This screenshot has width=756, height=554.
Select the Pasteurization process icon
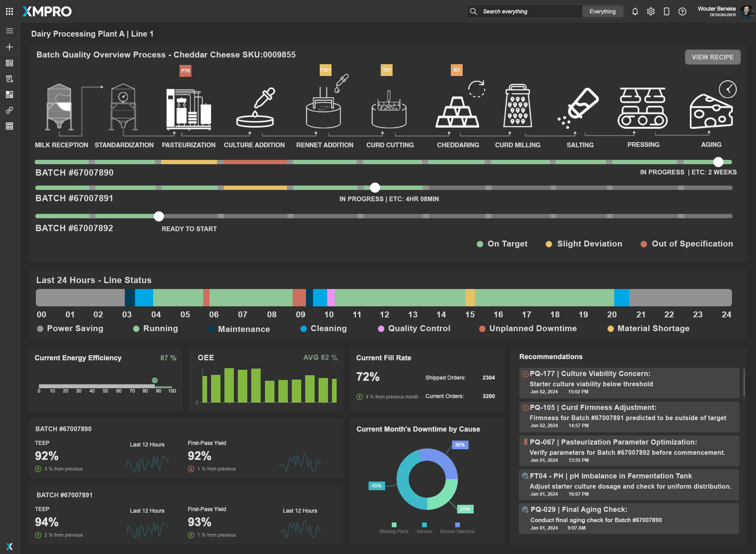pyautogui.click(x=189, y=109)
